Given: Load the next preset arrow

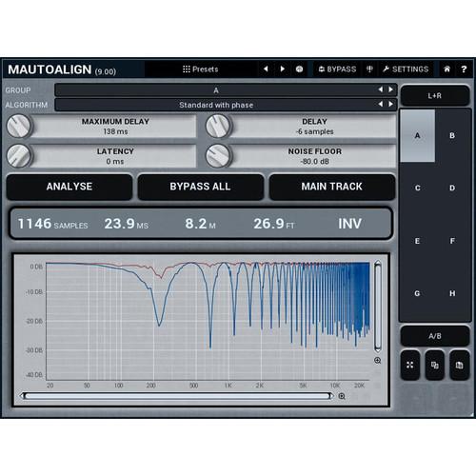Looking at the screenshot, I should point(282,69).
